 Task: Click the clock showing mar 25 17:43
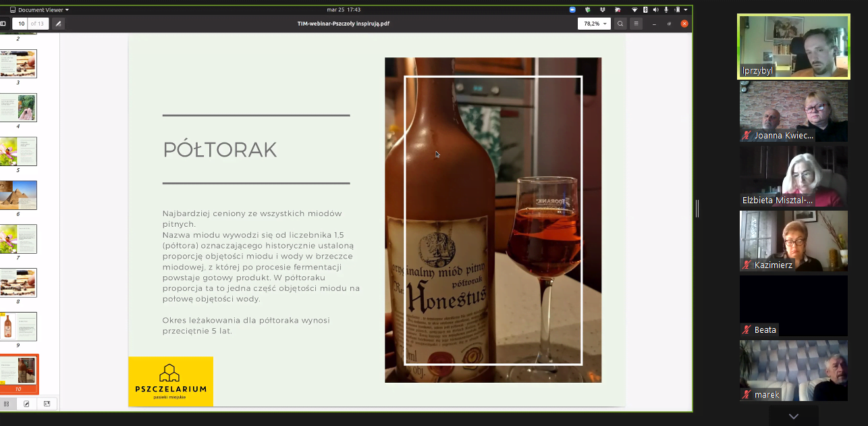(x=344, y=9)
